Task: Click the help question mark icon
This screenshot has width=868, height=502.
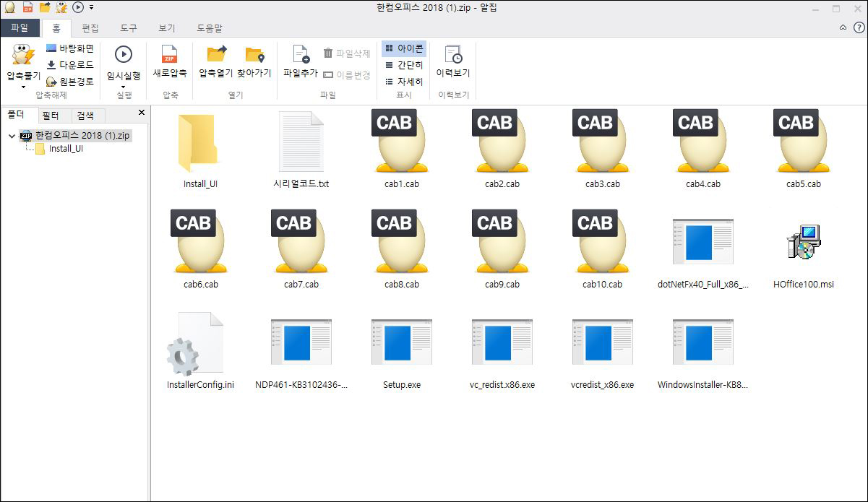Action: pyautogui.click(x=859, y=27)
